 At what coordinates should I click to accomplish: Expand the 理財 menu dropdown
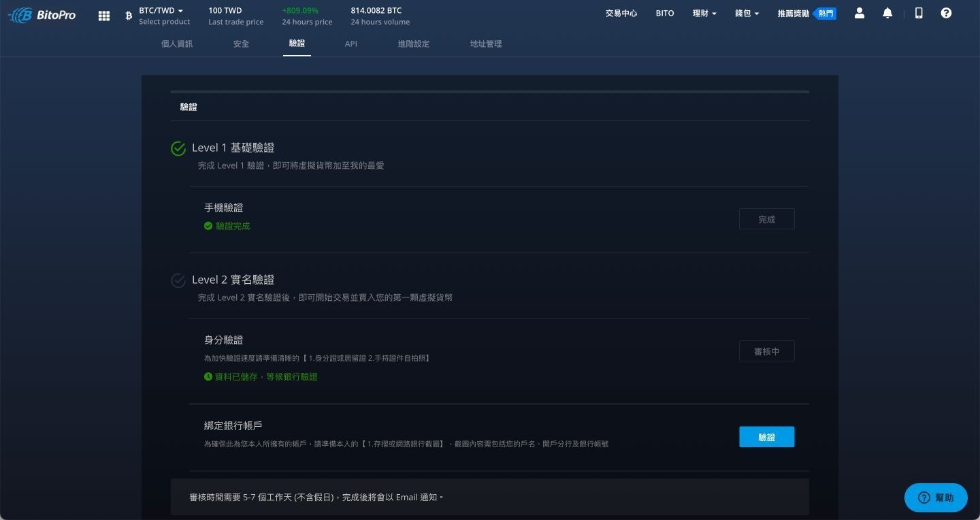(704, 13)
